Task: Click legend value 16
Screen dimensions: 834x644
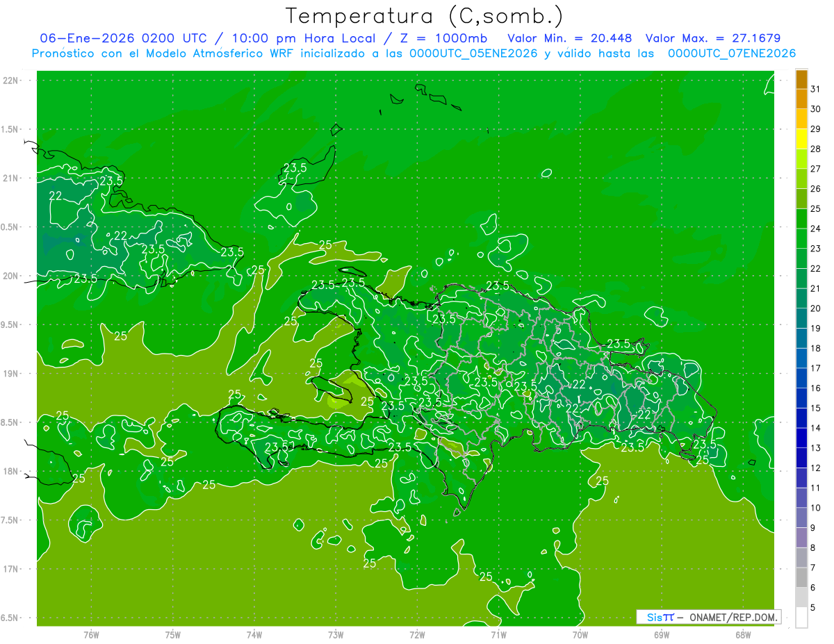Action: (x=815, y=388)
